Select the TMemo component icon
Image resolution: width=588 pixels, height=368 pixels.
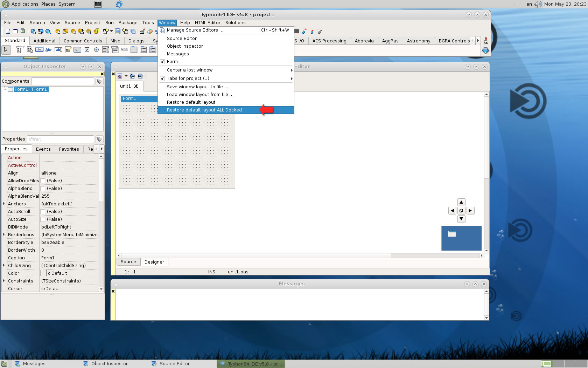68,50
